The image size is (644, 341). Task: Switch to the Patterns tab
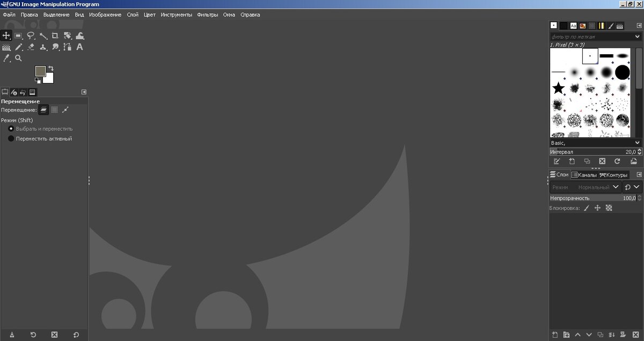pyautogui.click(x=563, y=25)
